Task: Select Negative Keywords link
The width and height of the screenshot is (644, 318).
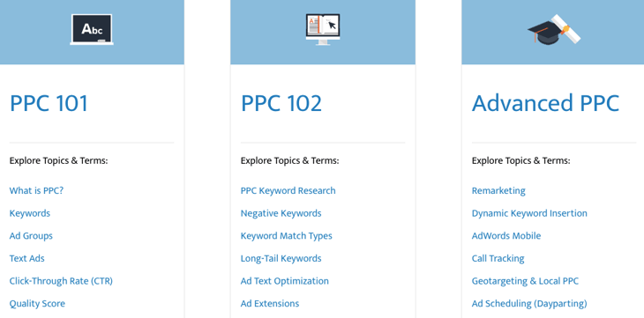Action: [x=281, y=213]
